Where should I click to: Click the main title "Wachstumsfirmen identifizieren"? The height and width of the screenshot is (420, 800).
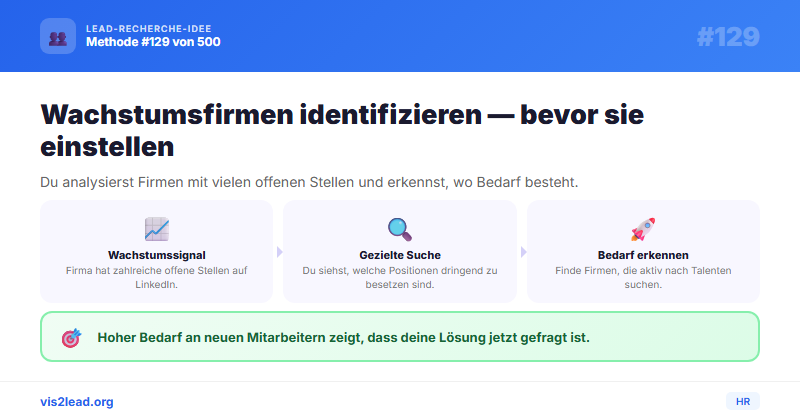[261, 114]
